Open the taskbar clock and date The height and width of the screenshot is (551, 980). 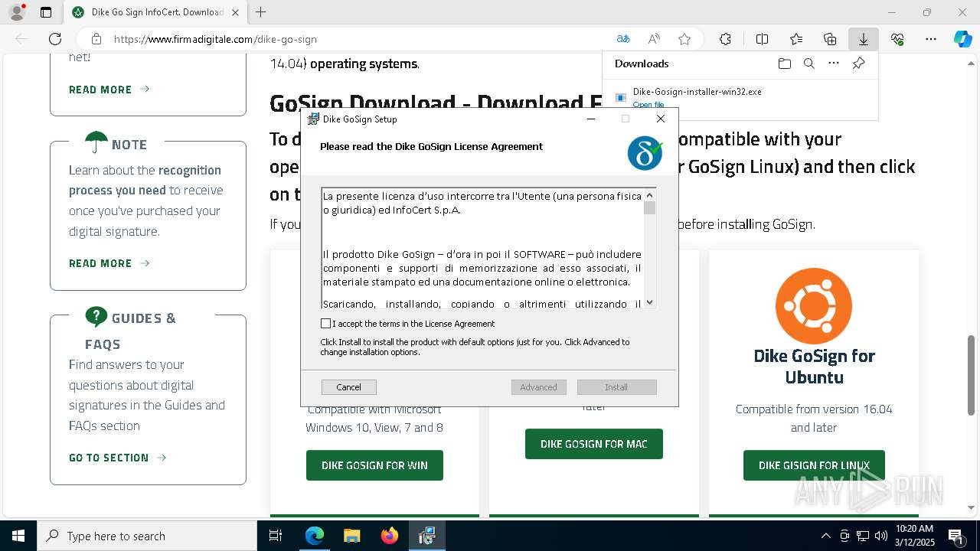pyautogui.click(x=914, y=536)
